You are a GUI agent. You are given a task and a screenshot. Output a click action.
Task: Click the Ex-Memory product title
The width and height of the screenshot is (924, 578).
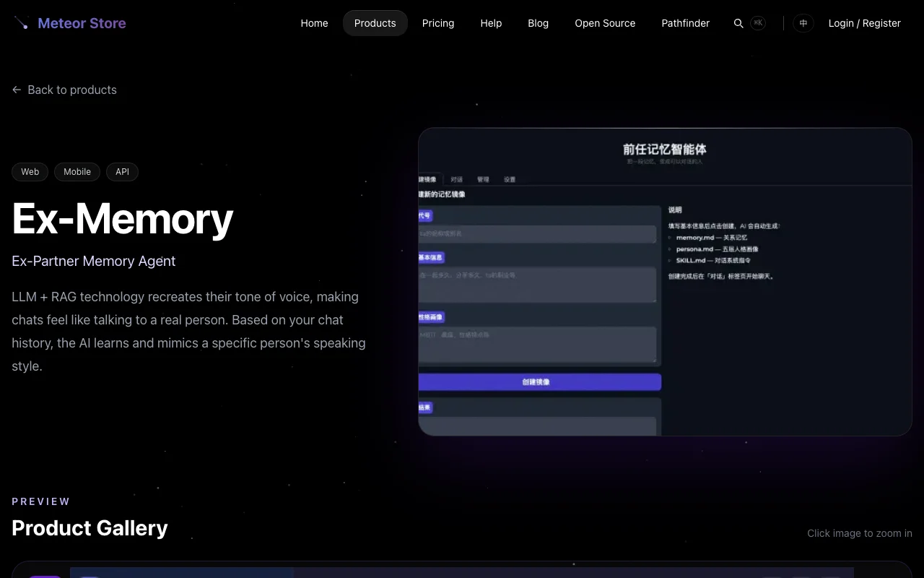click(123, 218)
